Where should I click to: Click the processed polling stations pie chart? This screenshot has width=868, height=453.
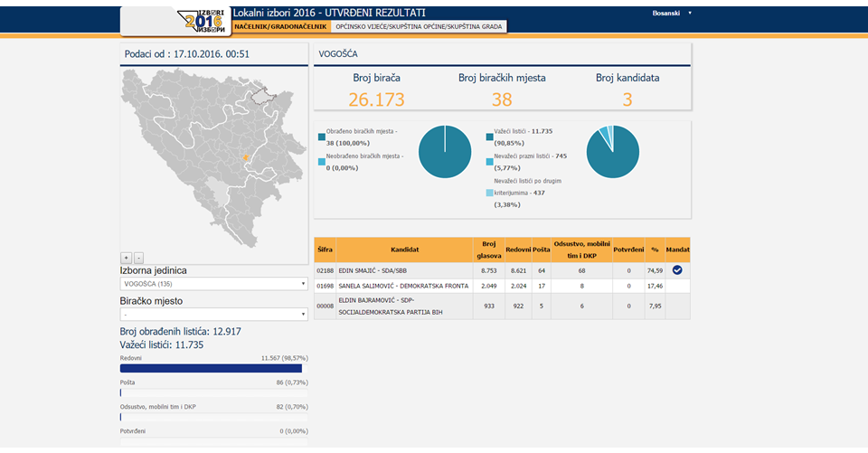coord(445,152)
